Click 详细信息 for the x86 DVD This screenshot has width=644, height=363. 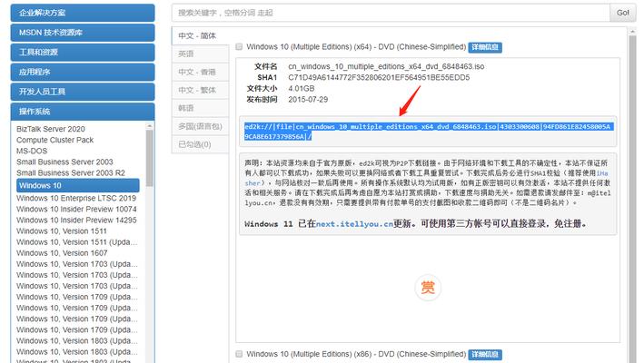(x=485, y=355)
